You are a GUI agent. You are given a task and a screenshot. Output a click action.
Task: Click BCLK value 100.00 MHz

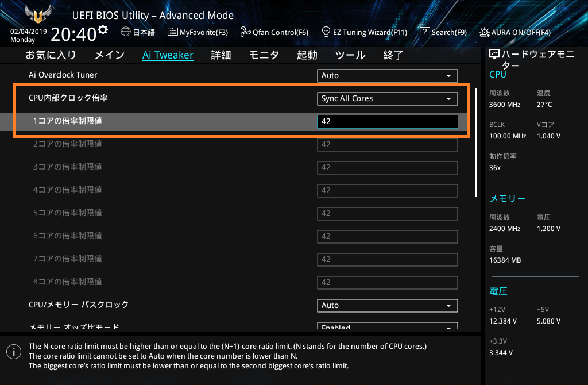pos(508,136)
